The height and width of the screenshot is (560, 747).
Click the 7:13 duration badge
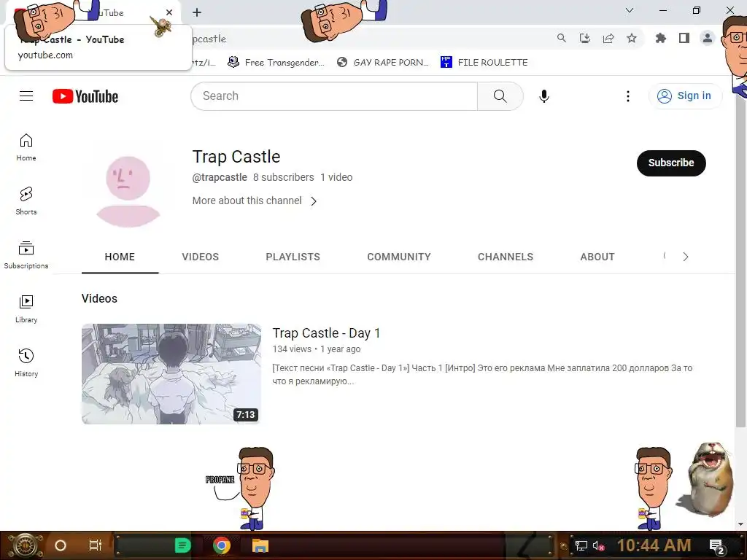[246, 415]
